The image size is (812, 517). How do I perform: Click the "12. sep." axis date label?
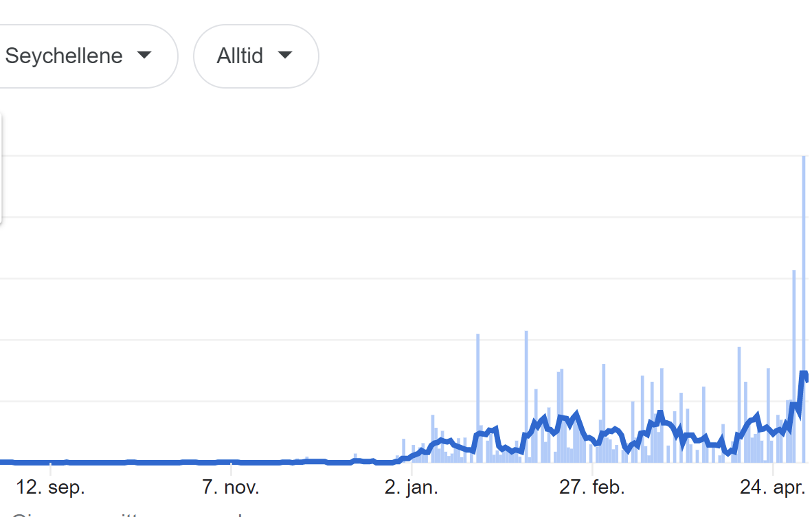click(x=50, y=488)
